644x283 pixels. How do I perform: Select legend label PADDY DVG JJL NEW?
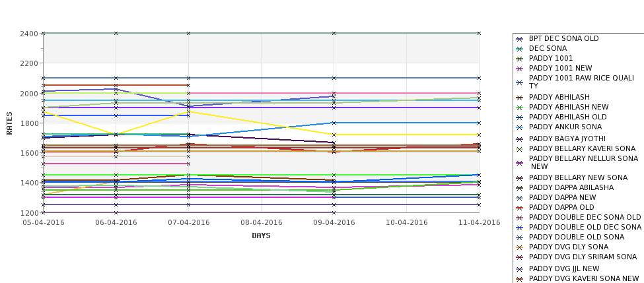564,268
